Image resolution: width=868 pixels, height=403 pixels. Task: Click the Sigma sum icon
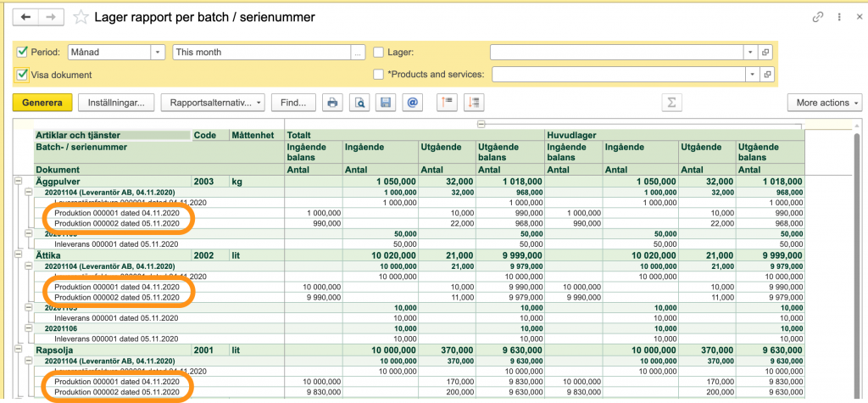pyautogui.click(x=671, y=103)
